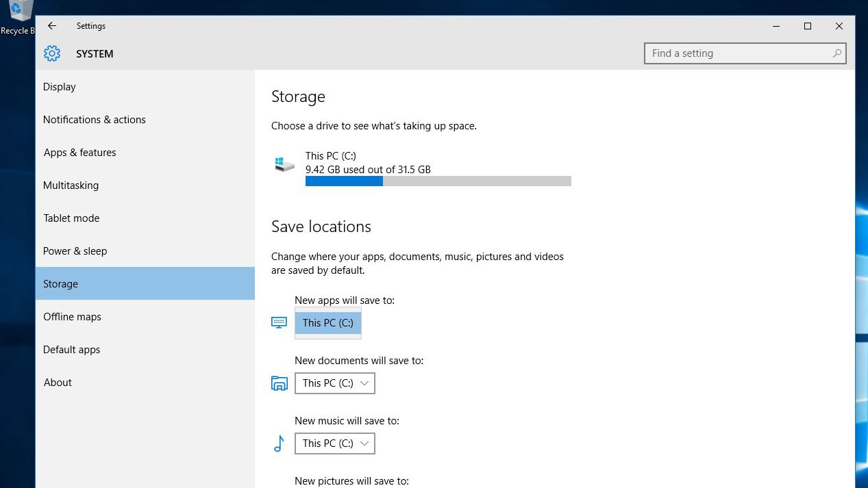Viewport: 868px width, 488px height.
Task: Click the C: drive usage bar
Action: pos(438,181)
